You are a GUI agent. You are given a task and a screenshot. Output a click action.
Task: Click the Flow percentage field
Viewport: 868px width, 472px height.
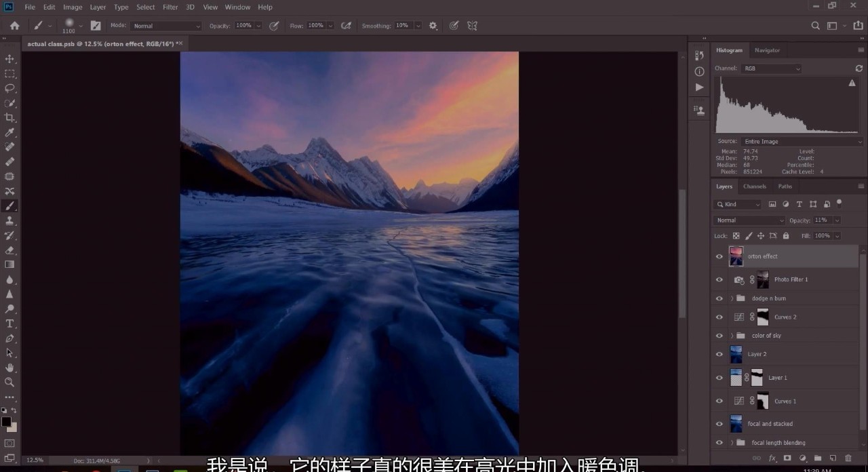click(x=316, y=26)
